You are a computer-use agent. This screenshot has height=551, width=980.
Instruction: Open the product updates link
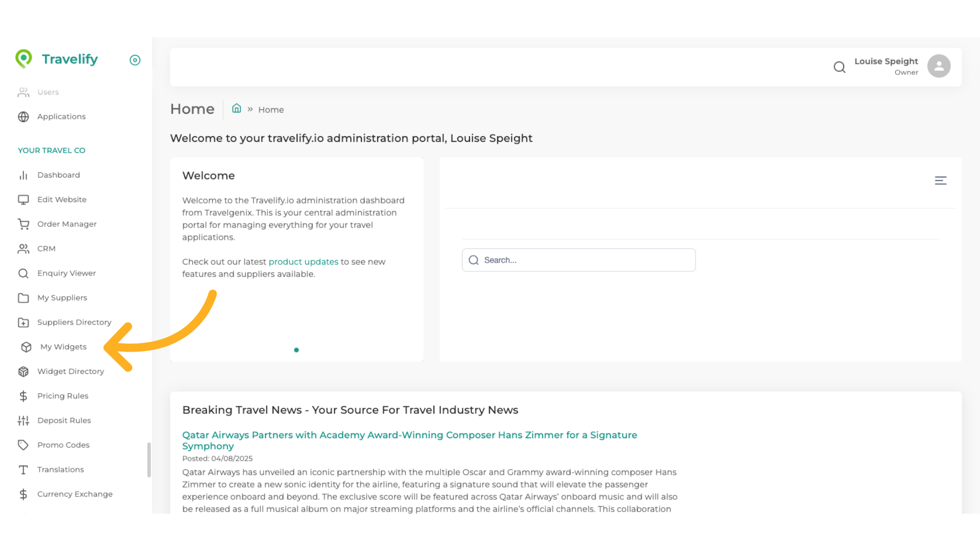[x=303, y=262]
